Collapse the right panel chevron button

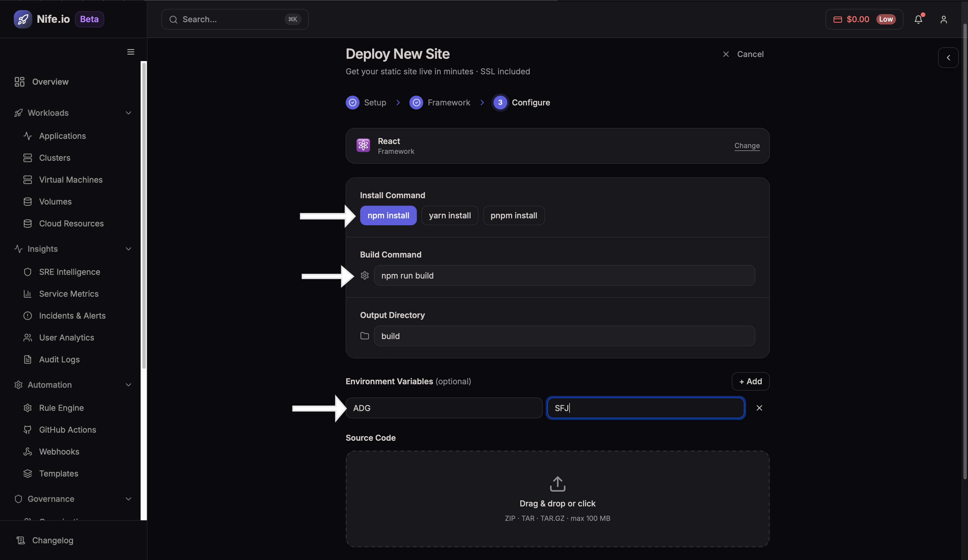coord(948,58)
